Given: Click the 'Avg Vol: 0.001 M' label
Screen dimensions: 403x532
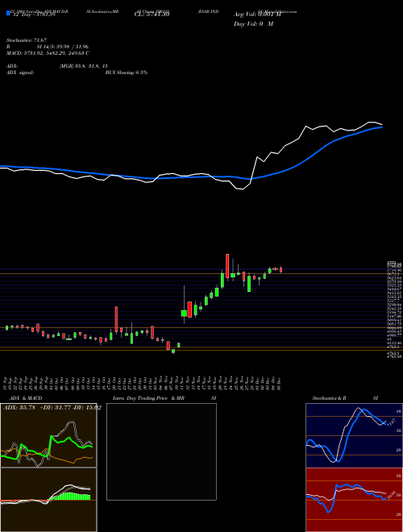Looking at the screenshot, I should coord(257,15).
